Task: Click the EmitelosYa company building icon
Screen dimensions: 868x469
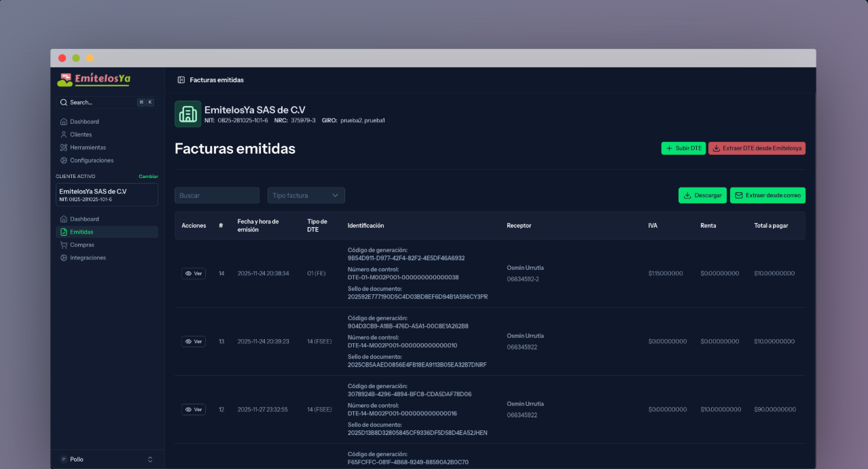Action: pos(187,114)
